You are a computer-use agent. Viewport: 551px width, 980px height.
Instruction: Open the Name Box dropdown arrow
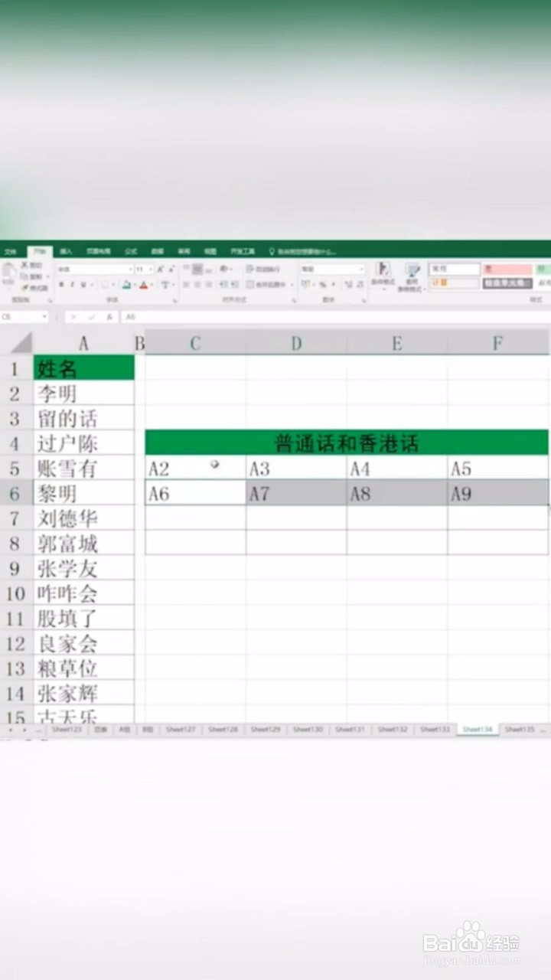click(x=44, y=316)
